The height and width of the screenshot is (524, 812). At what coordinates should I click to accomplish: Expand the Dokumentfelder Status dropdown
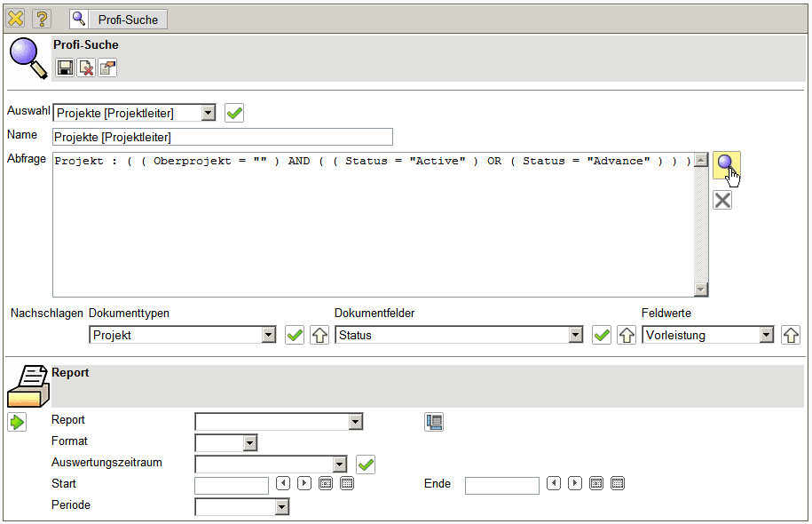coord(576,335)
